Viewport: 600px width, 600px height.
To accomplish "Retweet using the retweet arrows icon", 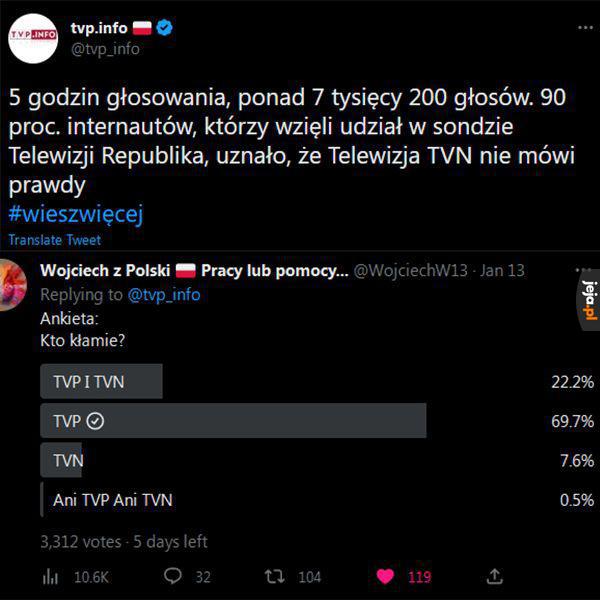I will [274, 576].
